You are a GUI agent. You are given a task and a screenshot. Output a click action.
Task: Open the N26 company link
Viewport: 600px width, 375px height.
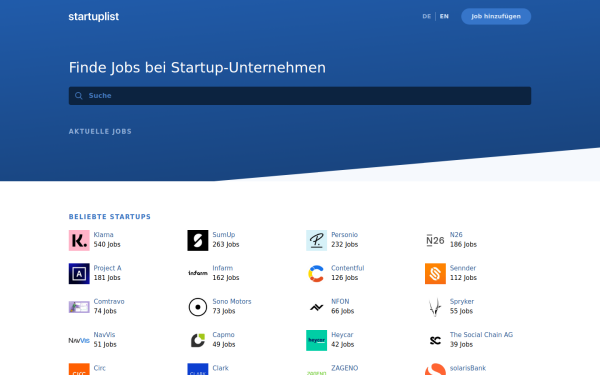[456, 235]
